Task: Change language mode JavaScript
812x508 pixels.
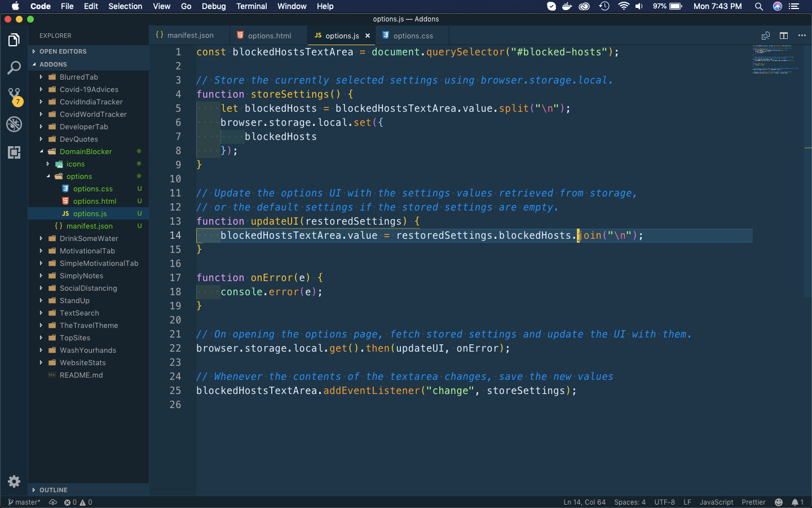Action: (716, 502)
